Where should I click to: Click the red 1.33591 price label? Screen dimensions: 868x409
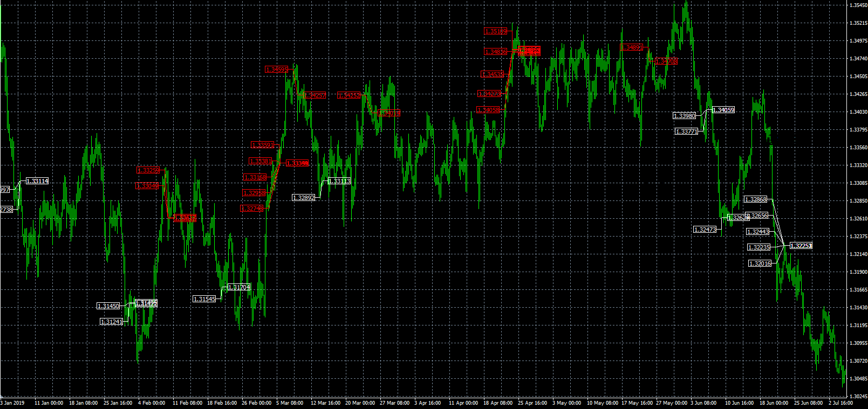click(263, 145)
